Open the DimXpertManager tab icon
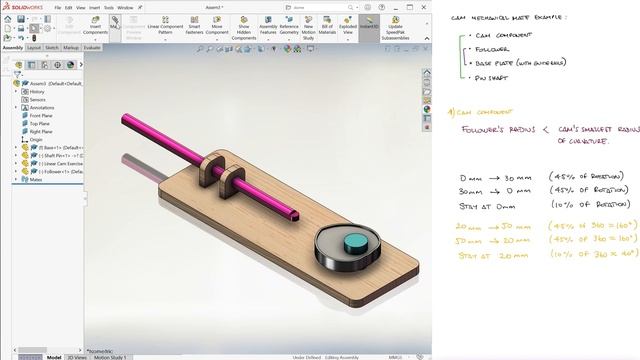Screen dimensions: 640x360 point(58,65)
